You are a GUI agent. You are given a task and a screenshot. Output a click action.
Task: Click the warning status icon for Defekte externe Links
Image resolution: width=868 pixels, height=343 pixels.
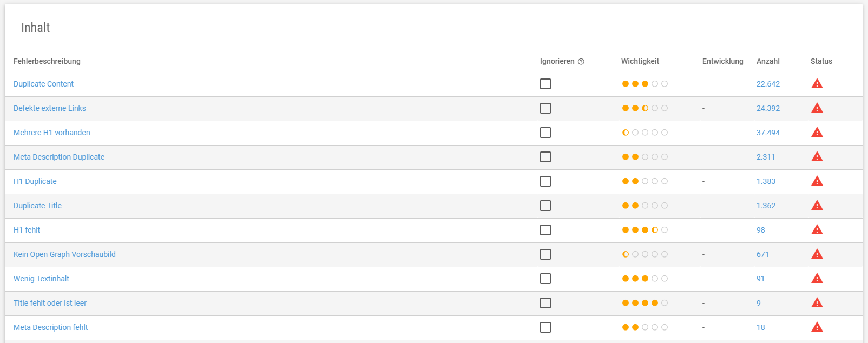[x=817, y=108]
